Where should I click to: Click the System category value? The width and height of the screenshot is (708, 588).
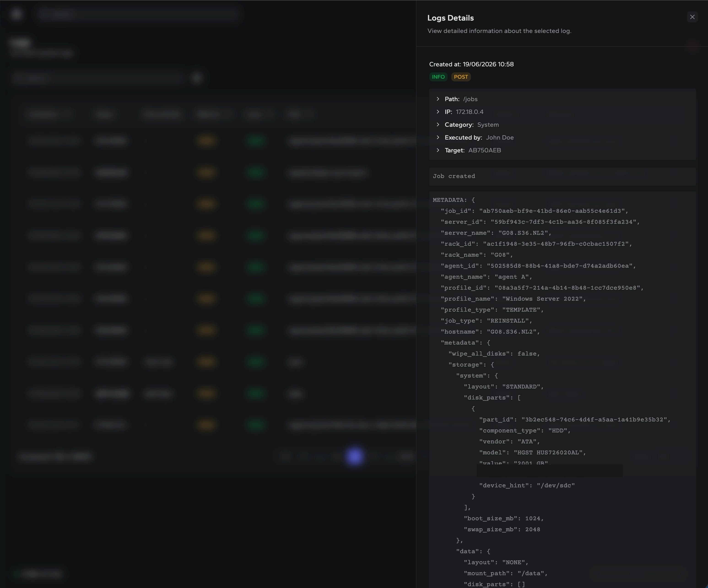[x=488, y=124]
